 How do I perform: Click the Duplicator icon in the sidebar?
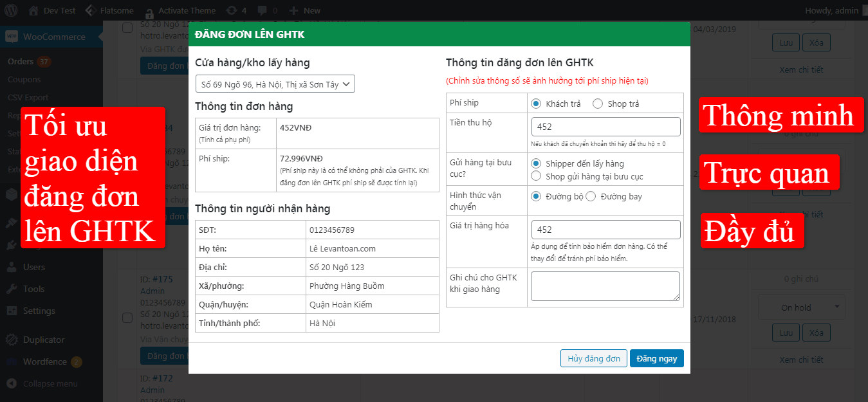point(11,340)
